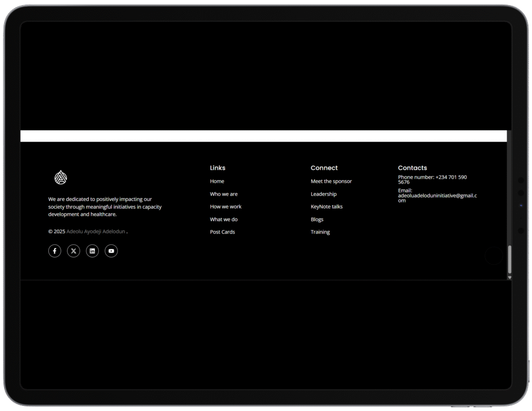
Task: Open the What we do link
Action: 223,220
